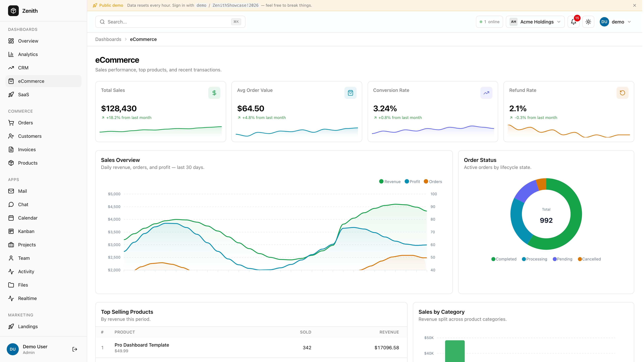Click the Landings rocket icon
This screenshot has width=644, height=362.
[x=11, y=326]
